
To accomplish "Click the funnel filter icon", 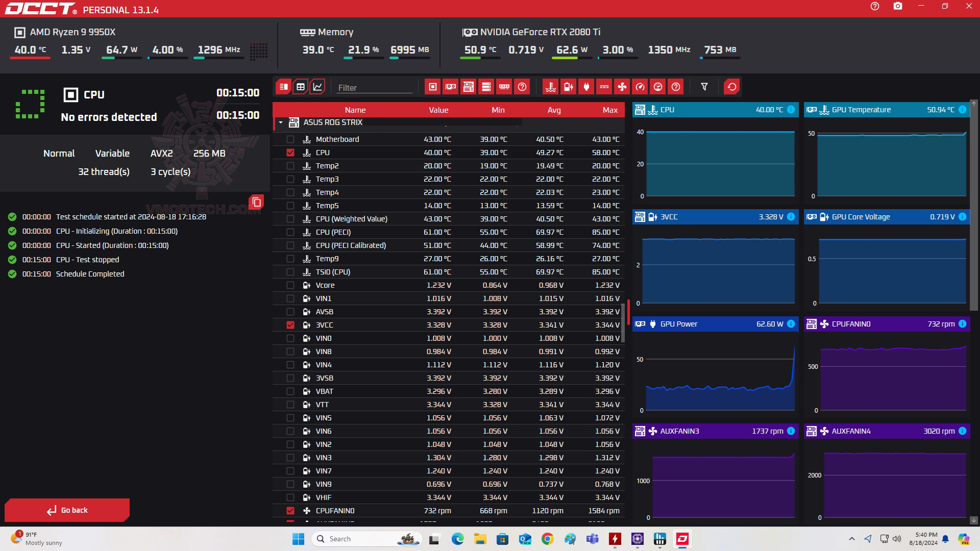I will pos(704,87).
